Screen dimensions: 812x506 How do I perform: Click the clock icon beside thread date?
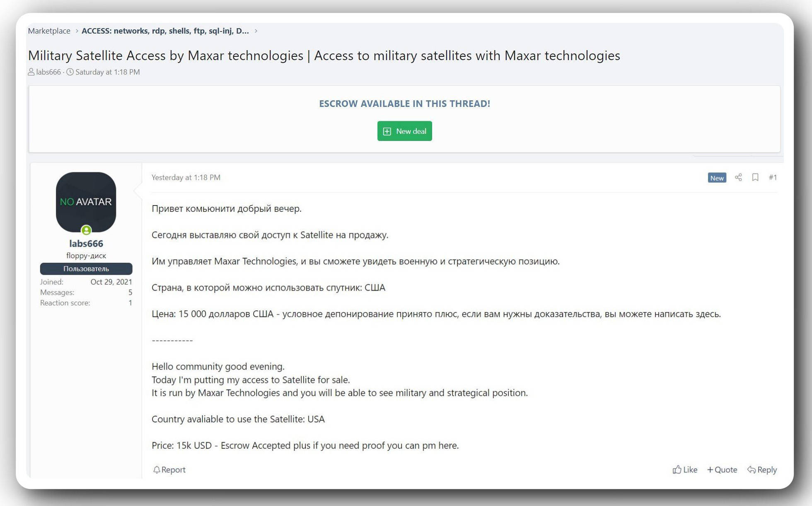pyautogui.click(x=70, y=72)
